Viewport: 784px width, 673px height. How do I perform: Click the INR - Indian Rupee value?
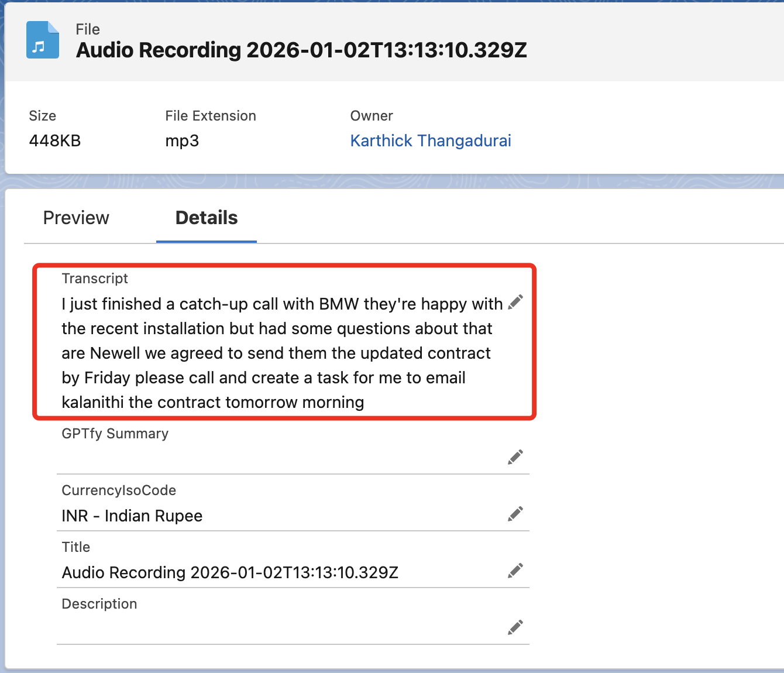pyautogui.click(x=132, y=516)
